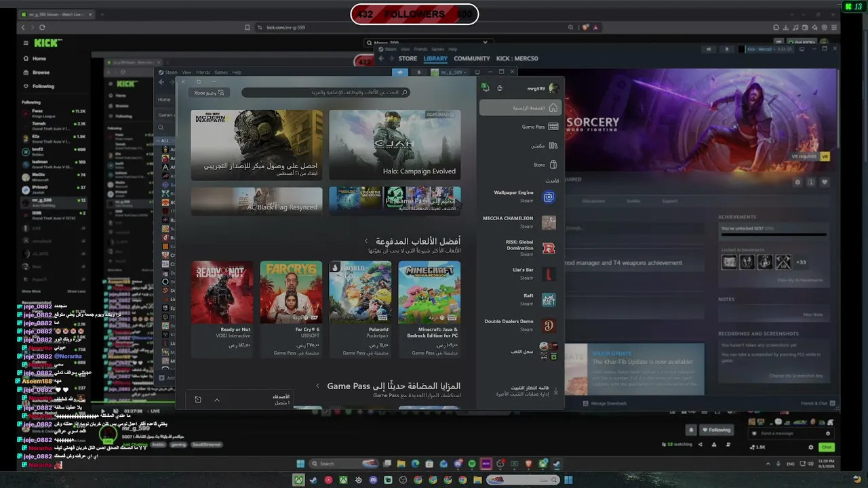Open Manage Downloads in Steam
The width and height of the screenshot is (868, 488).
605,403
